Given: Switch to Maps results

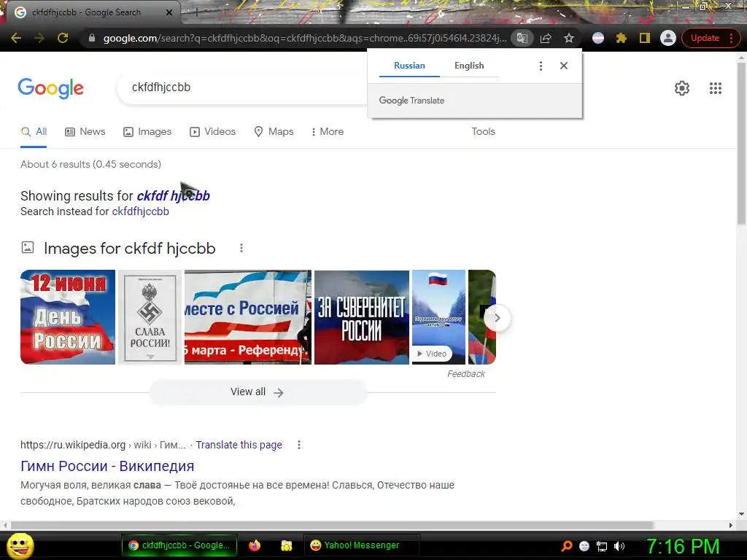Looking at the screenshot, I should [x=274, y=132].
